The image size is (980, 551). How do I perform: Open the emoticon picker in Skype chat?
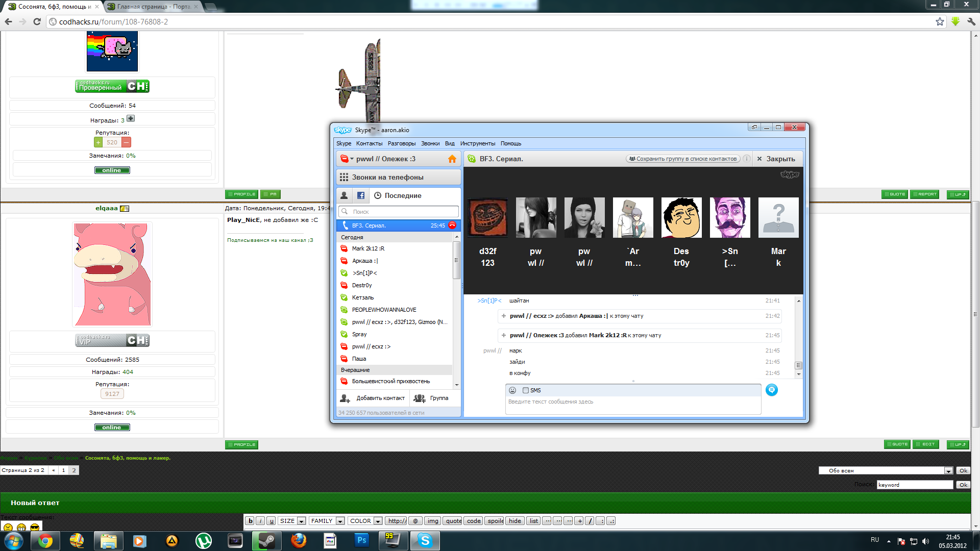(x=512, y=390)
